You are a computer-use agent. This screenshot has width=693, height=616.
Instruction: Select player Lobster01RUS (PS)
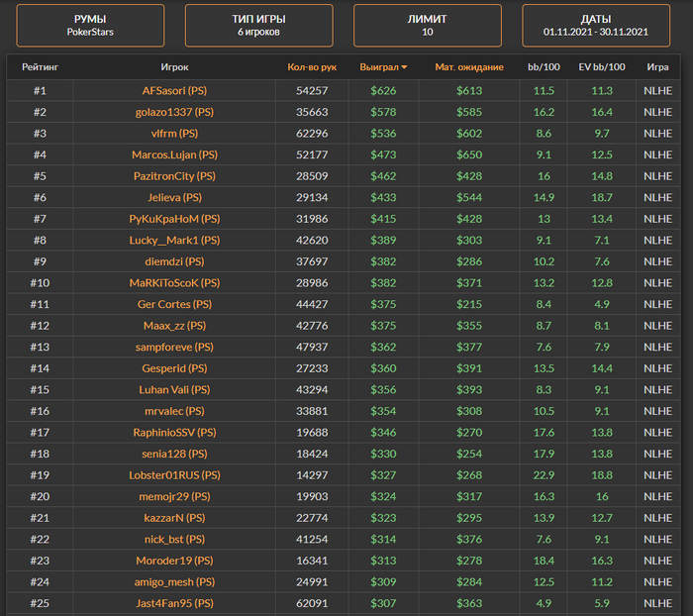pyautogui.click(x=174, y=474)
